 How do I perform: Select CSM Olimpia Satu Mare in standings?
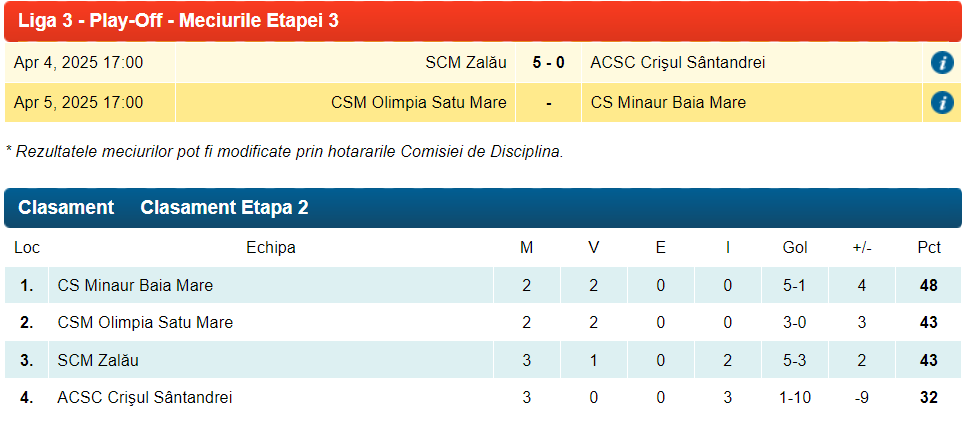click(145, 323)
